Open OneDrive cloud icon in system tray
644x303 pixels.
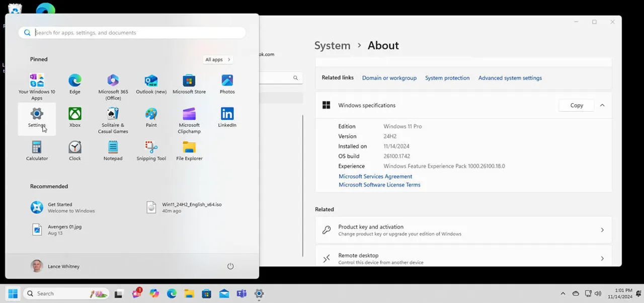click(576, 293)
